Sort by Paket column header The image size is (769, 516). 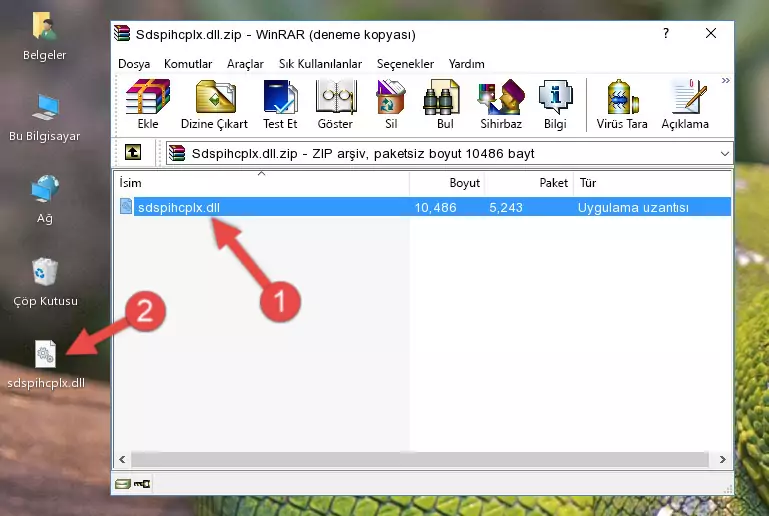click(529, 182)
